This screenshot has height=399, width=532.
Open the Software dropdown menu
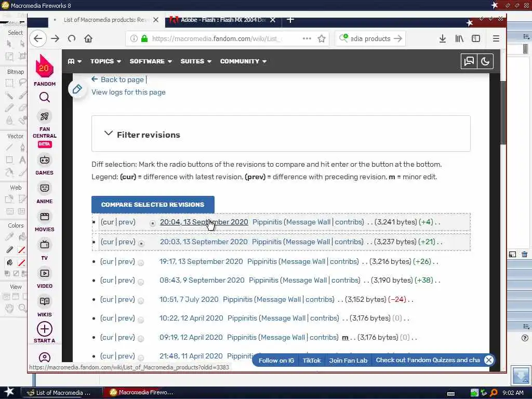click(151, 61)
